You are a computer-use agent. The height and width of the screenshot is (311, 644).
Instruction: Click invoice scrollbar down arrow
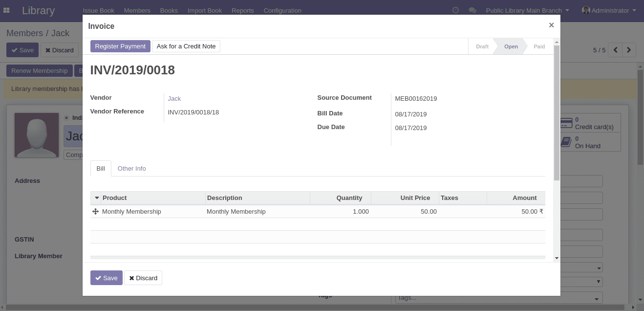pyautogui.click(x=557, y=258)
